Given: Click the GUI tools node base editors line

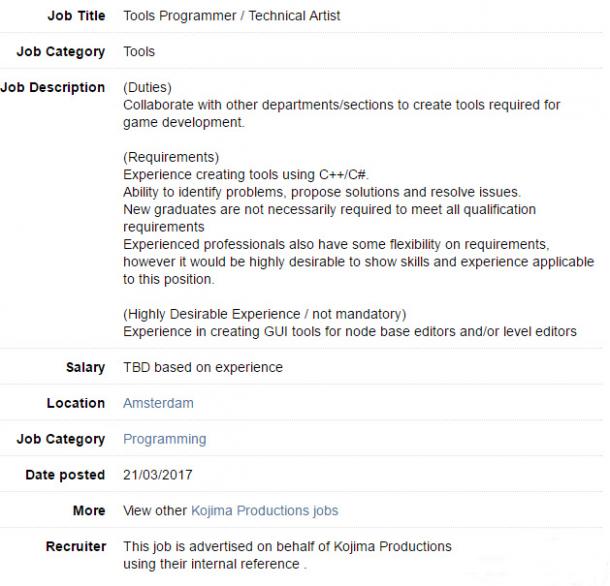Looking at the screenshot, I should click(x=350, y=332).
